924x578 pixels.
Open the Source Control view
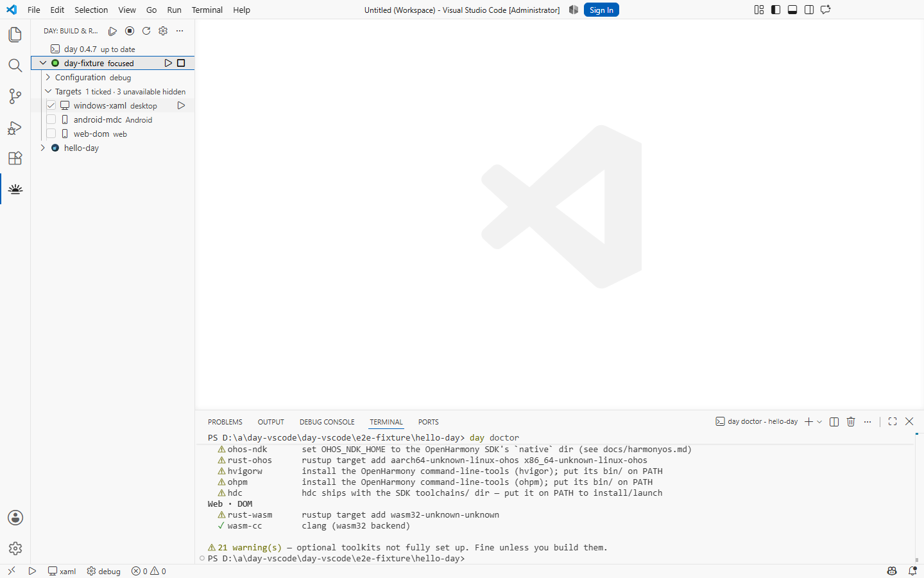pos(15,96)
